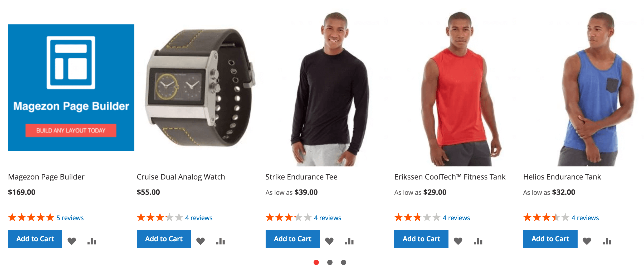This screenshot has height=274, width=644.
Task: Open 4 reviews for Strike Endurance Tee
Action: 328,218
